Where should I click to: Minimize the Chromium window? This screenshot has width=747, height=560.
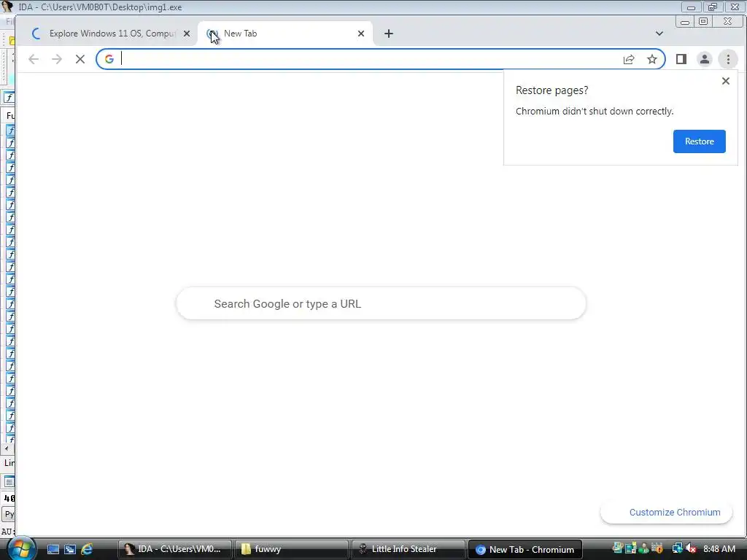coord(685,21)
